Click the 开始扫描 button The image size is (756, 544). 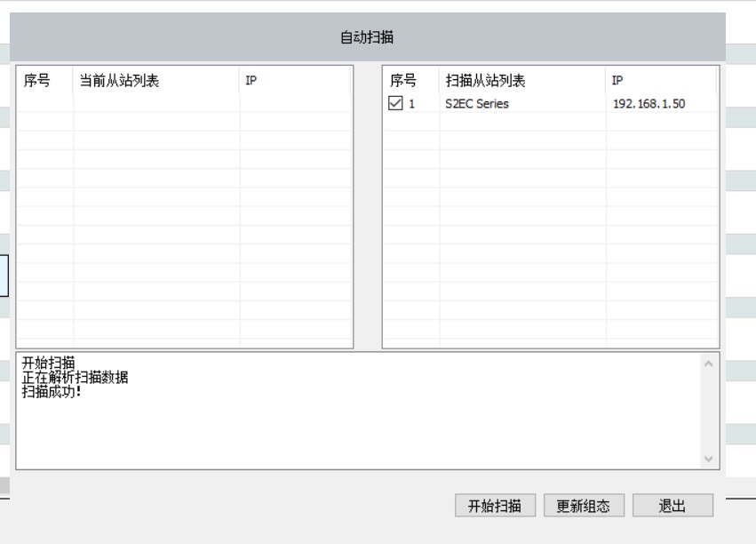click(495, 505)
